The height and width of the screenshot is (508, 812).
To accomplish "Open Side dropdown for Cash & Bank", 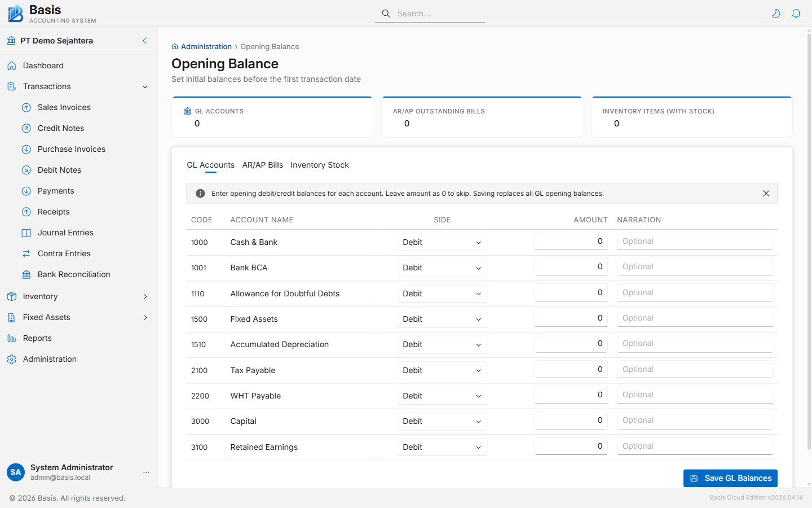I will (x=442, y=242).
